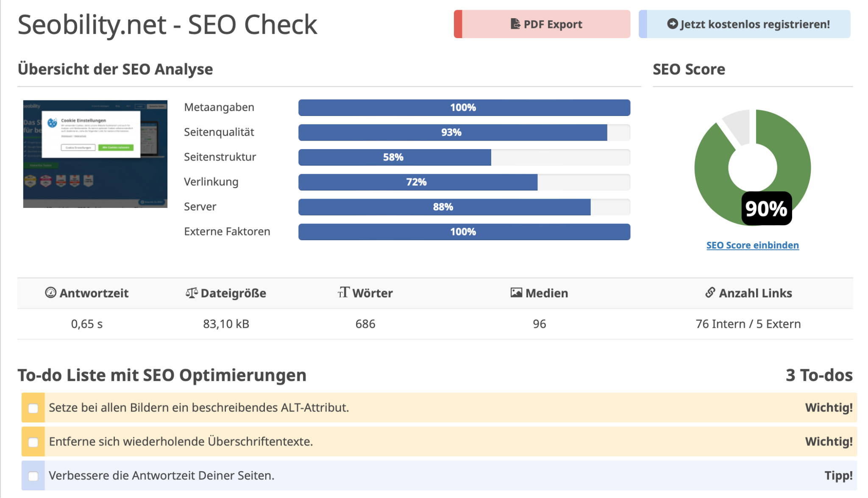Image resolution: width=868 pixels, height=498 pixels.
Task: Click the 'Übersicht der SEO Analyse' heading
Action: [115, 69]
